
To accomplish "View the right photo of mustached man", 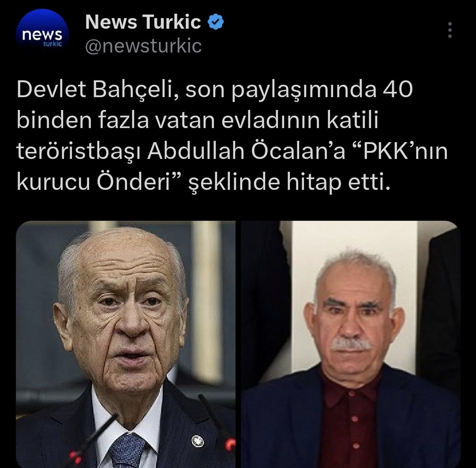I will point(351,344).
